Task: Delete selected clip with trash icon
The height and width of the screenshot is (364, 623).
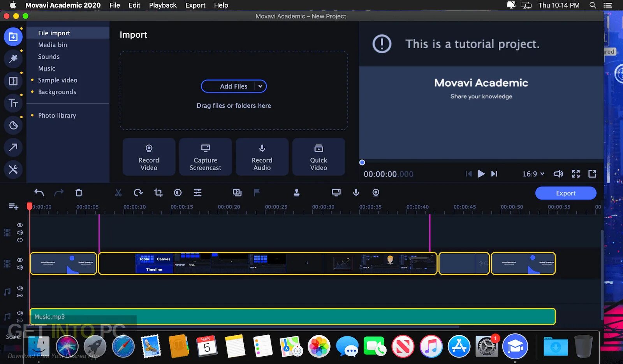Action: (x=79, y=192)
